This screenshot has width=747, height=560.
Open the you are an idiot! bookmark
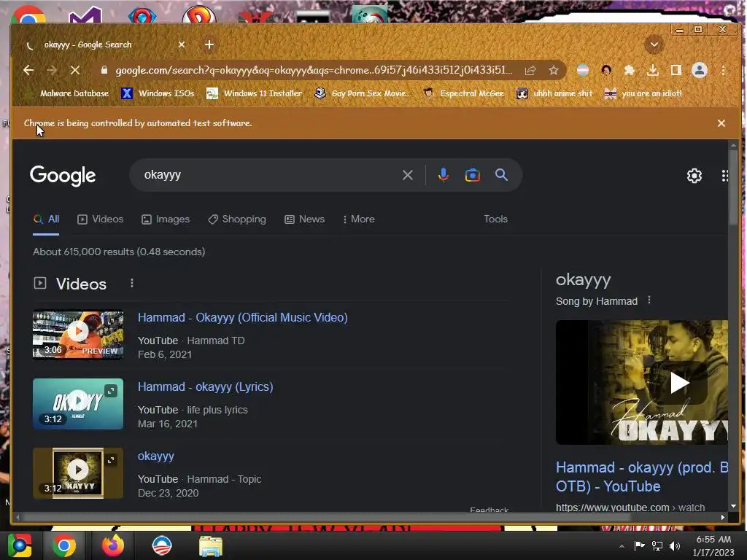643,93
